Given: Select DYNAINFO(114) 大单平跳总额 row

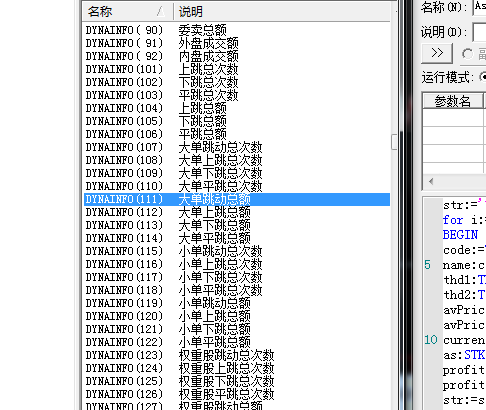Looking at the screenshot, I should click(x=237, y=238).
